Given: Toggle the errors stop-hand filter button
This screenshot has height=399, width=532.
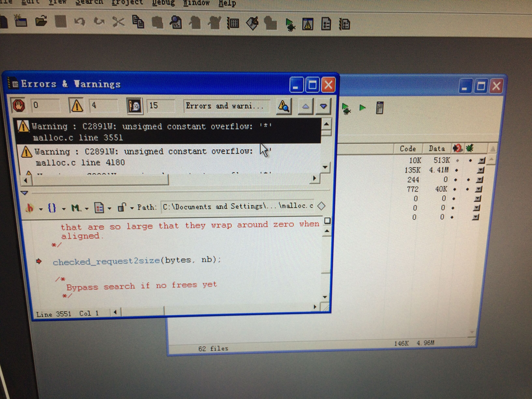Looking at the screenshot, I should coord(19,105).
